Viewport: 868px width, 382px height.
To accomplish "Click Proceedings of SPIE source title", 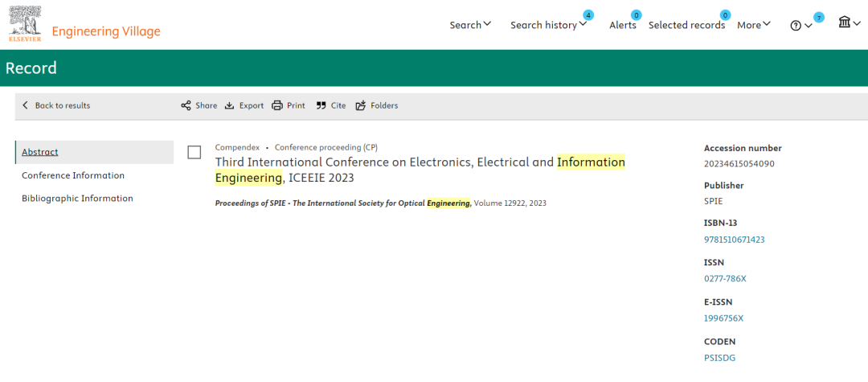I will (x=342, y=203).
